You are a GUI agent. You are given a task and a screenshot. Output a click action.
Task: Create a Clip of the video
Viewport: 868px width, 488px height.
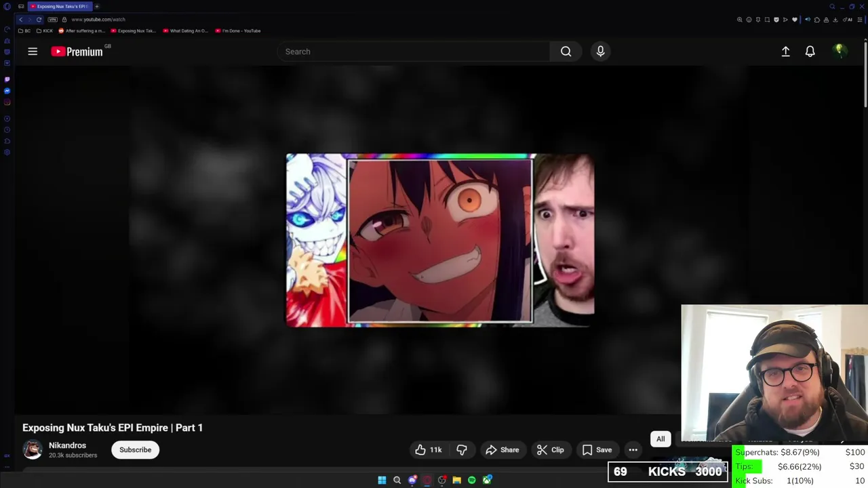pos(550,449)
